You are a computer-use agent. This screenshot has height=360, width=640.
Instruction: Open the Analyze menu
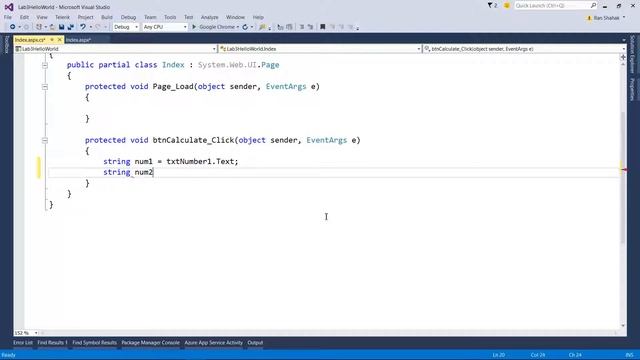click(x=209, y=17)
